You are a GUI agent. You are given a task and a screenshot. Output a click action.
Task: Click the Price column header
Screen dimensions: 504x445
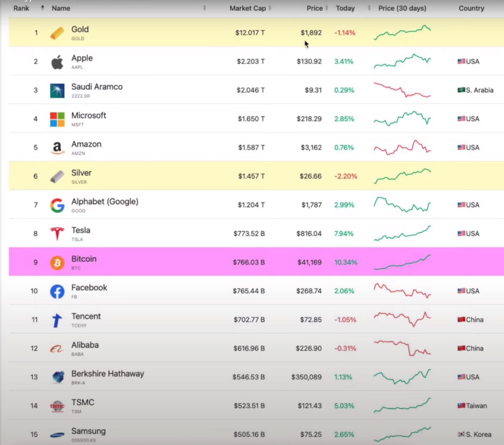(314, 8)
